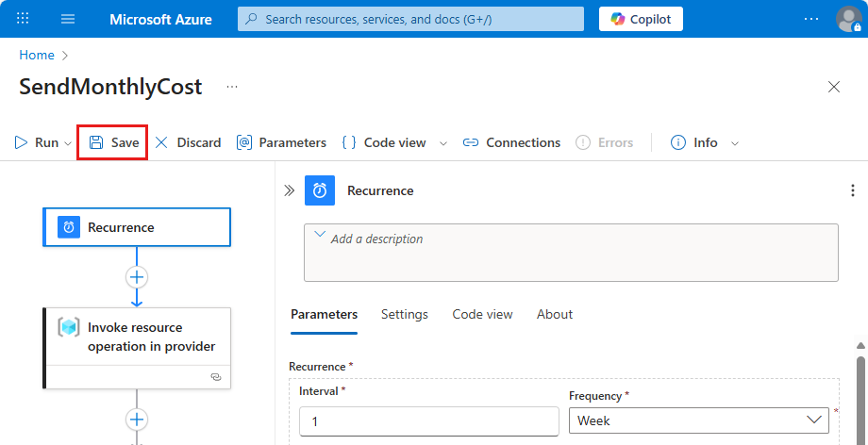Viewport: 868px width, 445px height.
Task: Open Copilot assistant
Action: (641, 20)
